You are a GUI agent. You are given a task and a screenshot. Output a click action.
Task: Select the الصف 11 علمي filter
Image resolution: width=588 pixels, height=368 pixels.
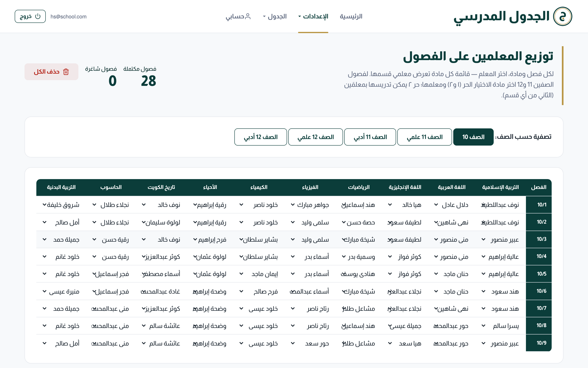(x=424, y=137)
